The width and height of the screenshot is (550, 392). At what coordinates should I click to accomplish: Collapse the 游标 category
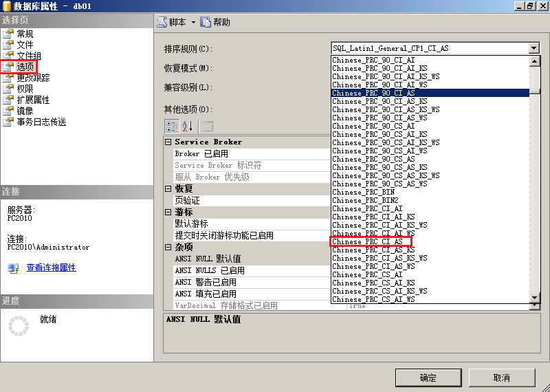(x=168, y=212)
